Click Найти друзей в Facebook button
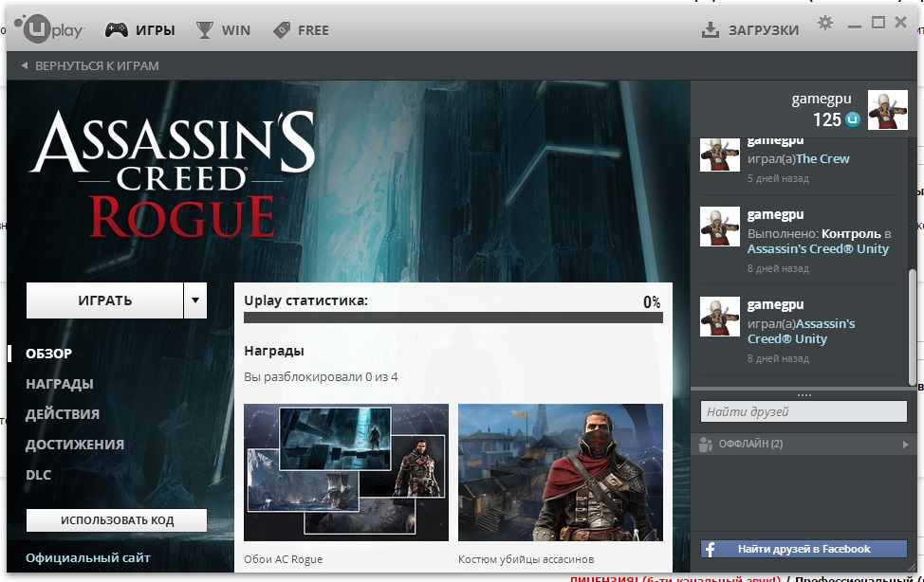 coord(804,549)
